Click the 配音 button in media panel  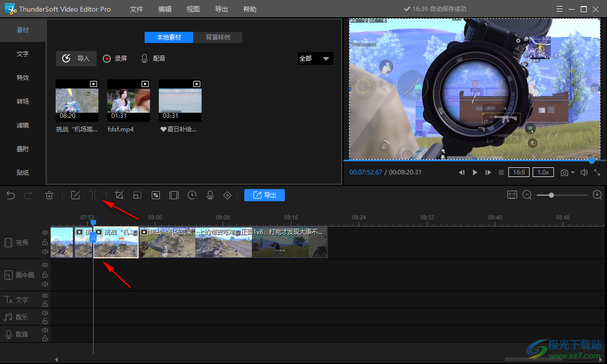(153, 59)
